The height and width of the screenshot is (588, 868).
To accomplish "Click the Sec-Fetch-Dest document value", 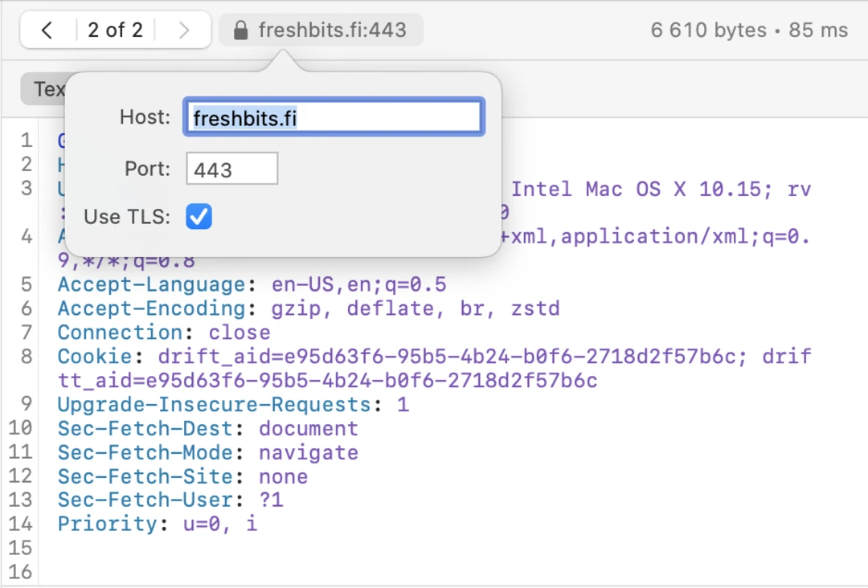I will coord(308,428).
